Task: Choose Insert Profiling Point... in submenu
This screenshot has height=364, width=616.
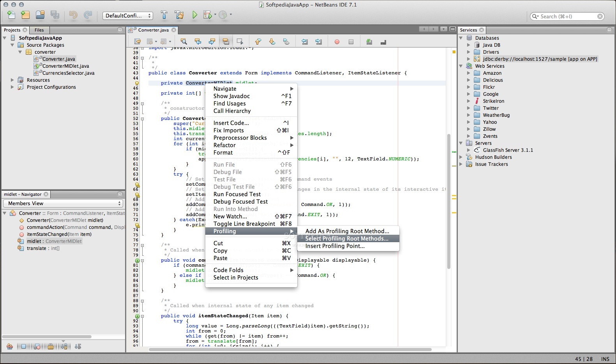Action: 348,246
